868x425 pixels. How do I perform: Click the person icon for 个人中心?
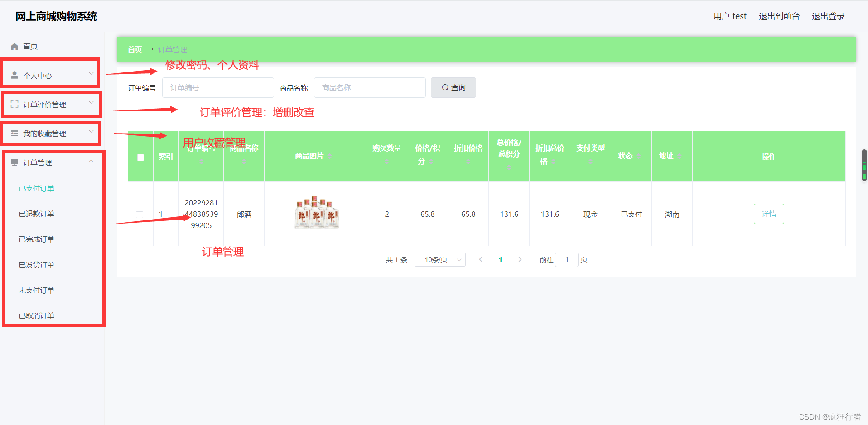(x=14, y=75)
